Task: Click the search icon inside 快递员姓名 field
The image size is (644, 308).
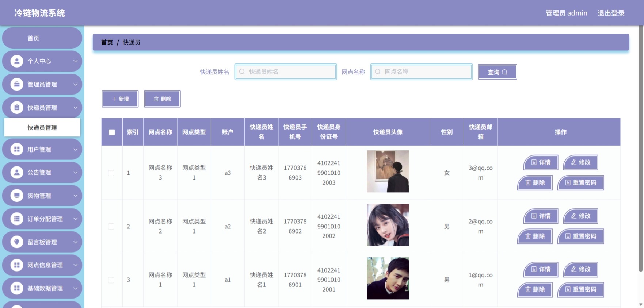Action: point(242,72)
